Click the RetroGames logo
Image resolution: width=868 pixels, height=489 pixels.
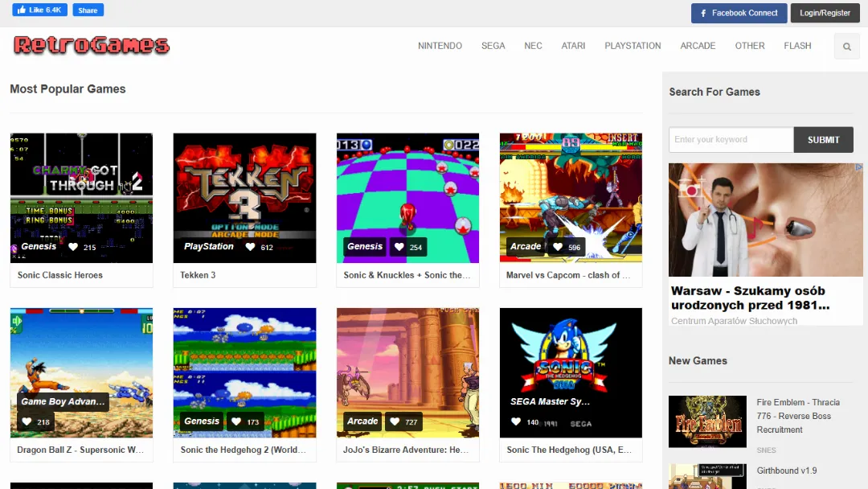click(92, 46)
